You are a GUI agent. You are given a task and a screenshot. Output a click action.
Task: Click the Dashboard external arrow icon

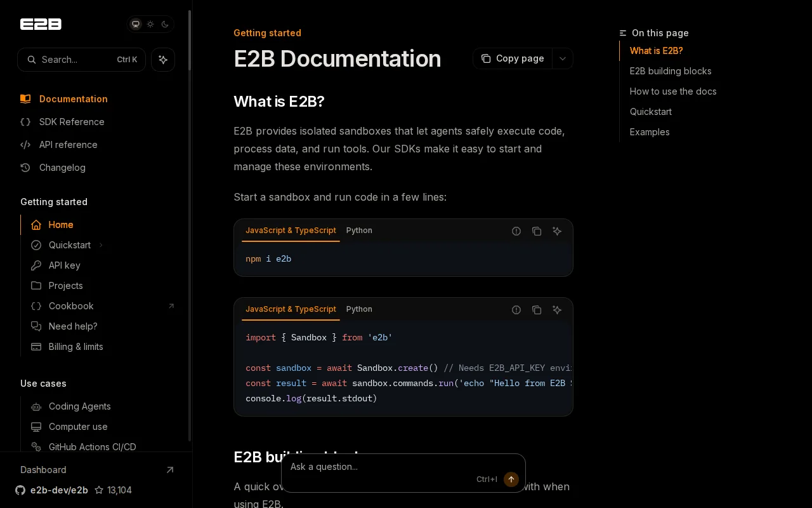[170, 470]
